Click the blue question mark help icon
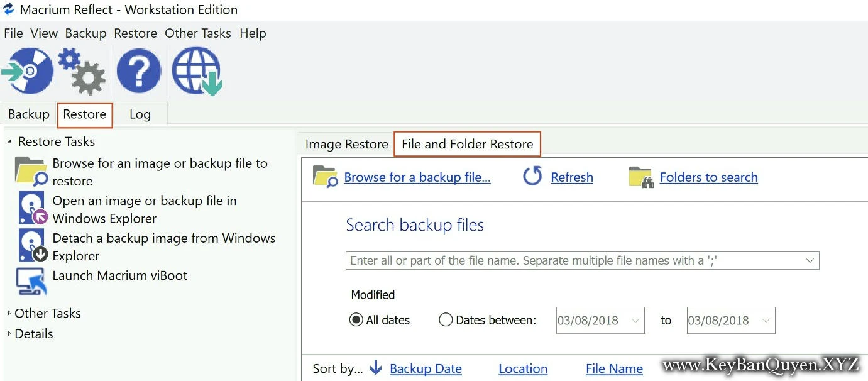 (138, 71)
